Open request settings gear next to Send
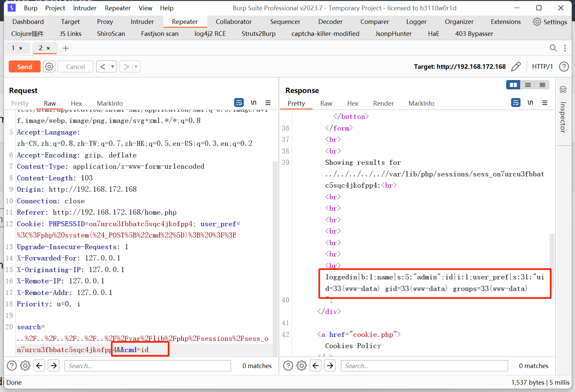575x392 pixels. 49,67
